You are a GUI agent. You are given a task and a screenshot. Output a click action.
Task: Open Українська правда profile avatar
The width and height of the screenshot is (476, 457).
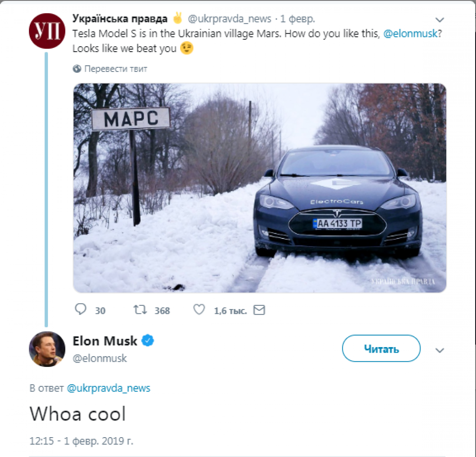tap(47, 31)
